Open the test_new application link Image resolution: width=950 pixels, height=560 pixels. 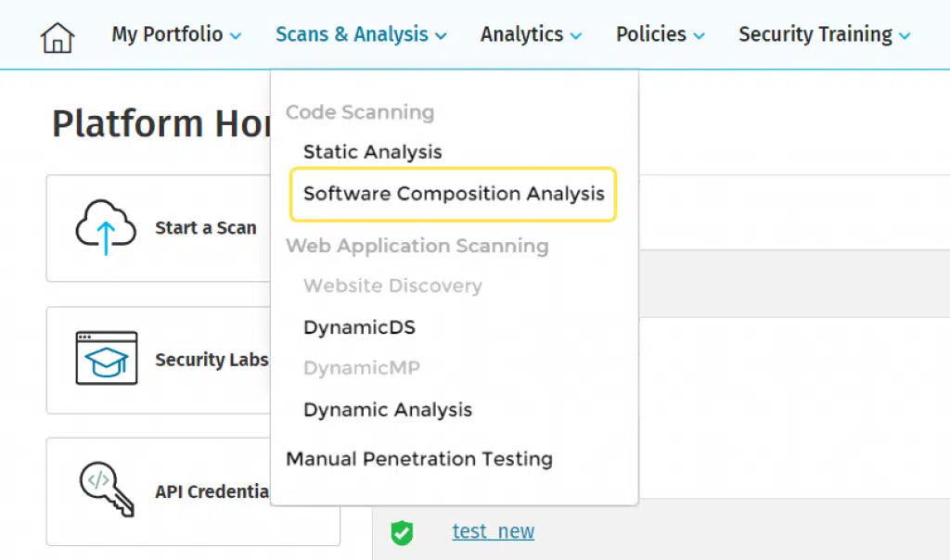494,531
